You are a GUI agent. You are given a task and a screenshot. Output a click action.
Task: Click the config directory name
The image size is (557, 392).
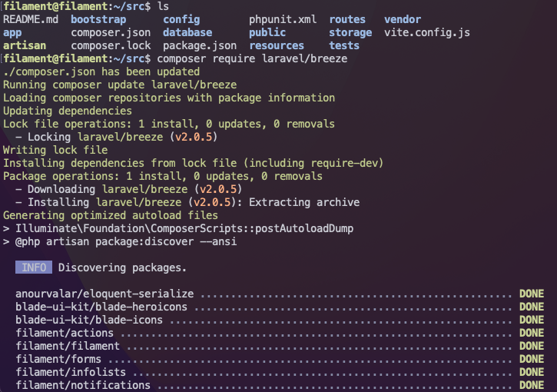coord(181,19)
